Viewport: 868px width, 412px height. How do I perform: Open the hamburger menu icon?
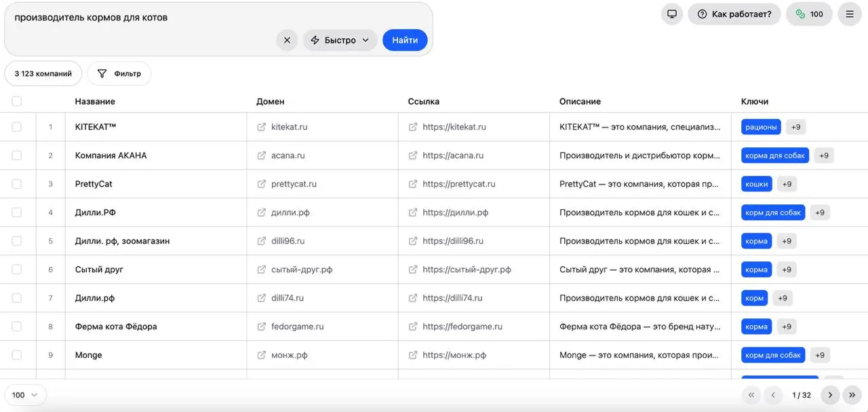(850, 14)
